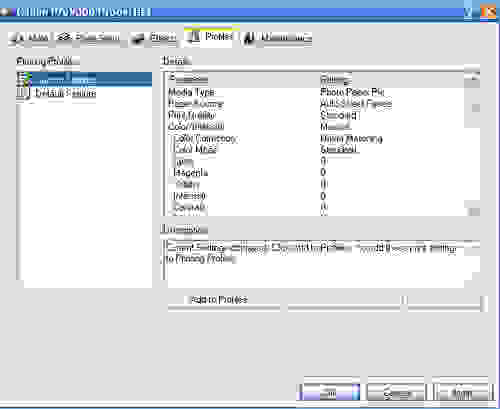Viewport: 500px width, 409px height.
Task: Choose the Default Settings profile
Action: point(66,93)
